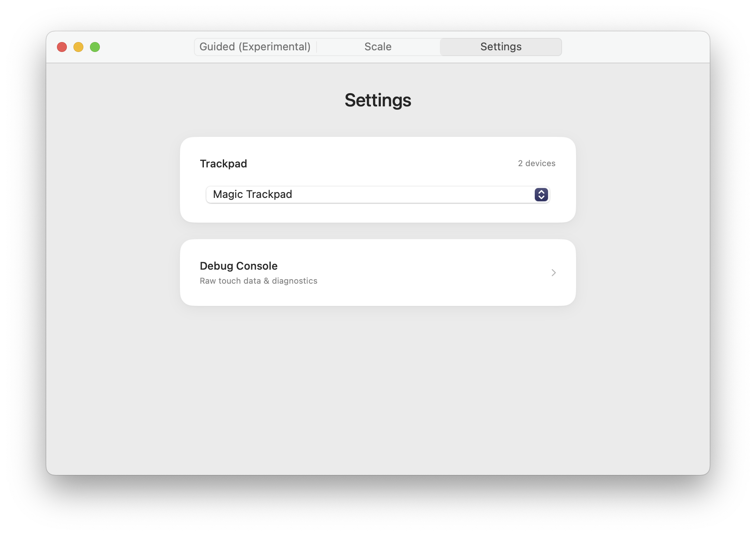Open the Magic Trackpad device dropdown

pos(378,194)
